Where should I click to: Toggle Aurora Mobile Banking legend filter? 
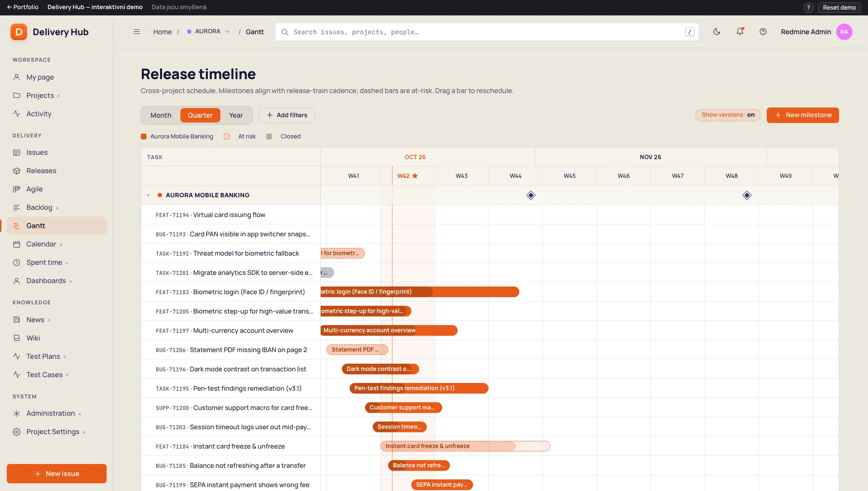tap(177, 136)
